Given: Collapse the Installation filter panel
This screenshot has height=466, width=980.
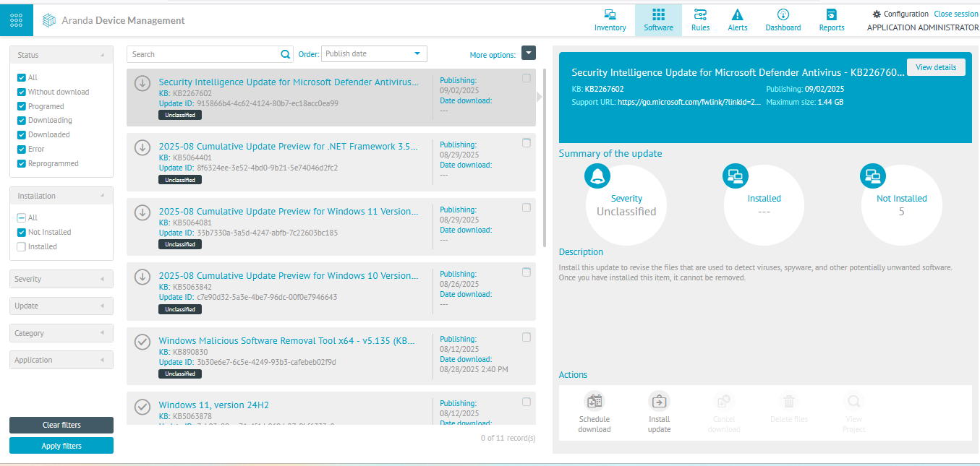Looking at the screenshot, I should [61, 196].
